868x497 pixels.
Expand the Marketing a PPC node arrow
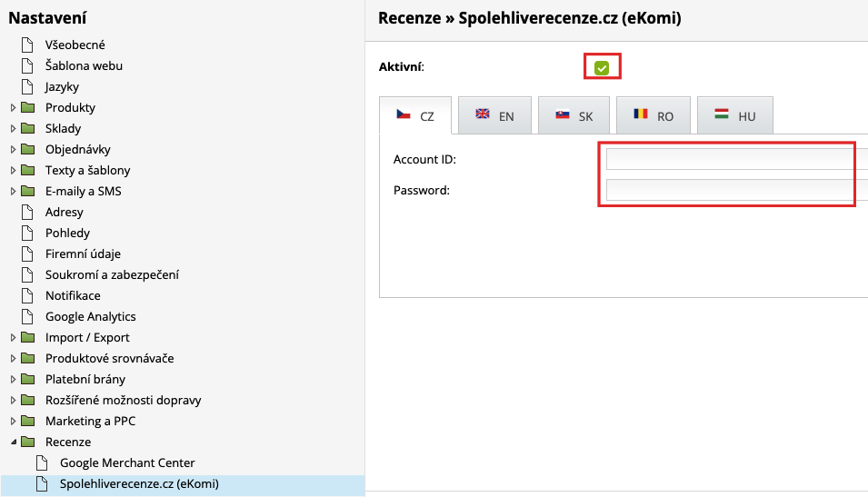coord(13,422)
